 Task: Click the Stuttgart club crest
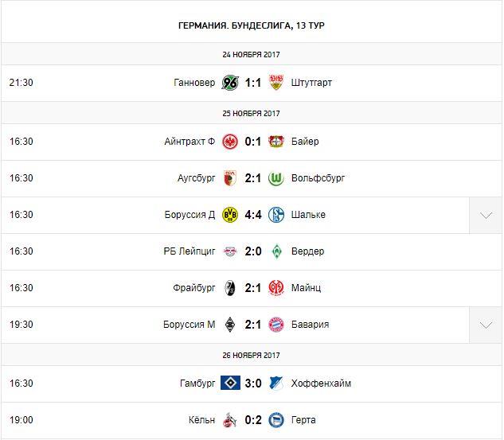[276, 83]
